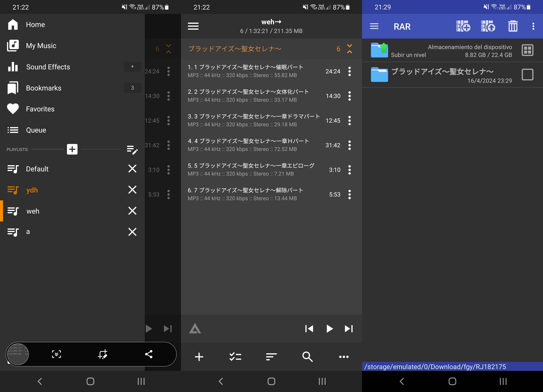
Task: Toggle the grid view icon in RAR
Action: pyautogui.click(x=527, y=50)
